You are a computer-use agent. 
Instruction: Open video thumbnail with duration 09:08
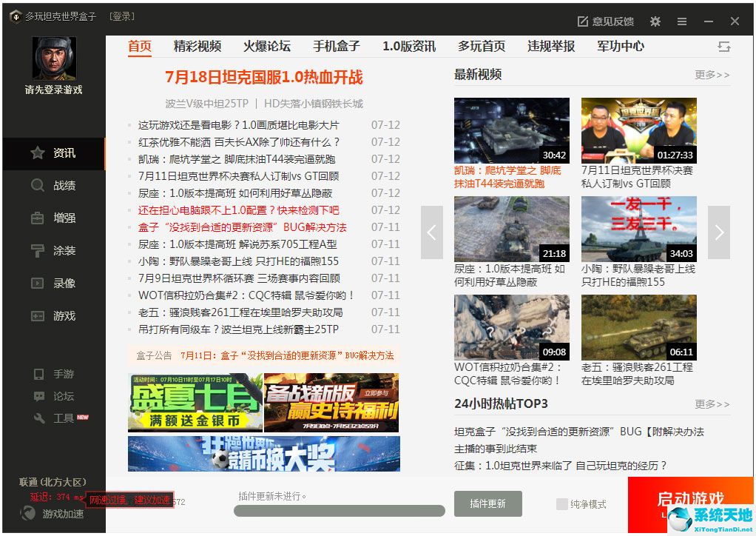[x=512, y=327]
